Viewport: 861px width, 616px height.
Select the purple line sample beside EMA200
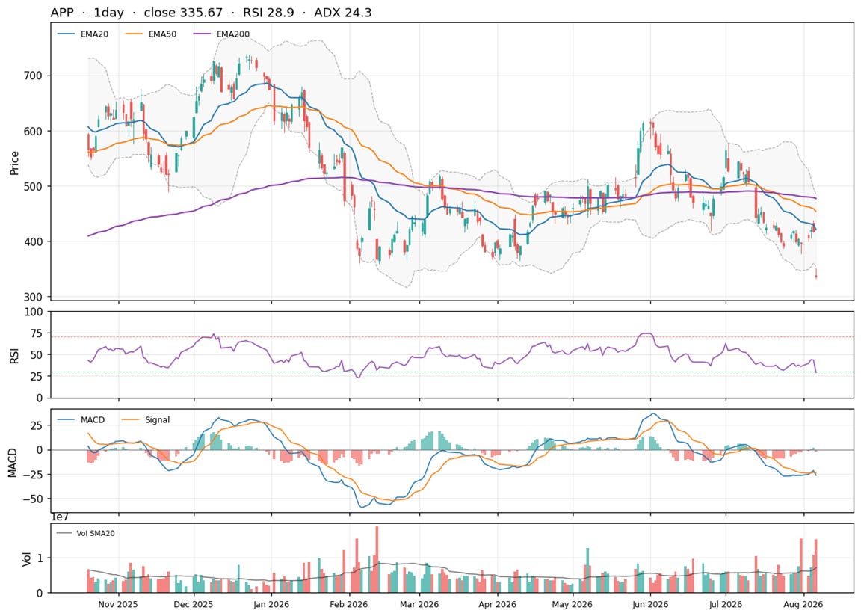(202, 34)
